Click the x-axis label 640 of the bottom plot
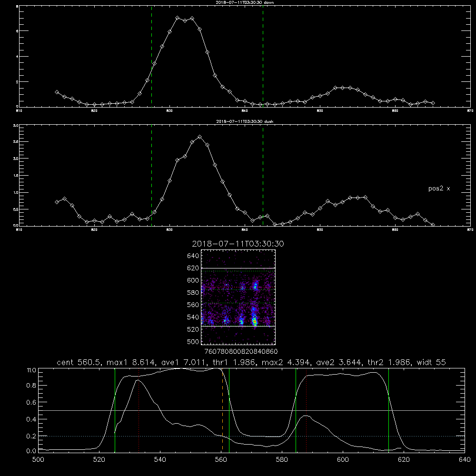 point(465,460)
